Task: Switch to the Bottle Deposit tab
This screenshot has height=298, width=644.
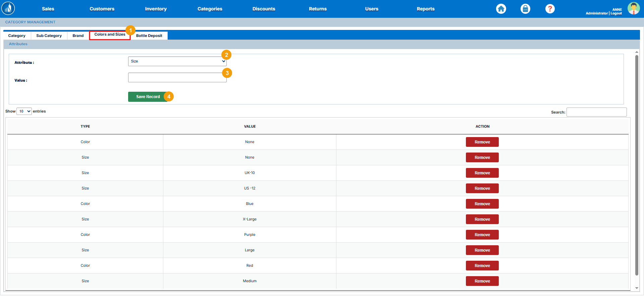Action: (x=149, y=36)
